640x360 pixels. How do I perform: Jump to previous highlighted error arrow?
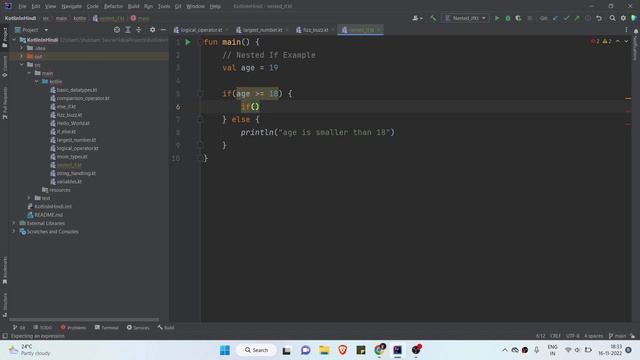pyautogui.click(x=618, y=42)
